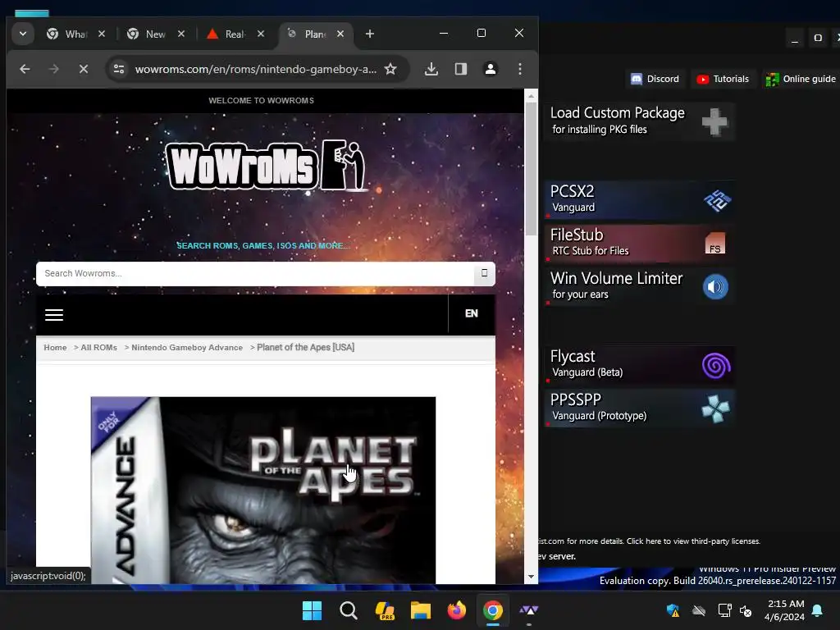Click the taskbar PRE badge app icon
Image resolution: width=840 pixels, height=630 pixels.
pos(385,610)
